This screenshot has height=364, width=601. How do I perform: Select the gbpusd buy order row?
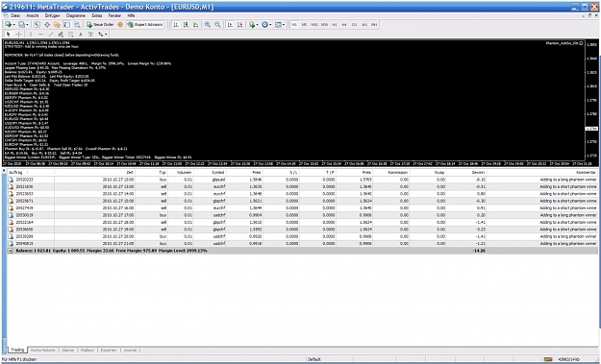point(302,180)
